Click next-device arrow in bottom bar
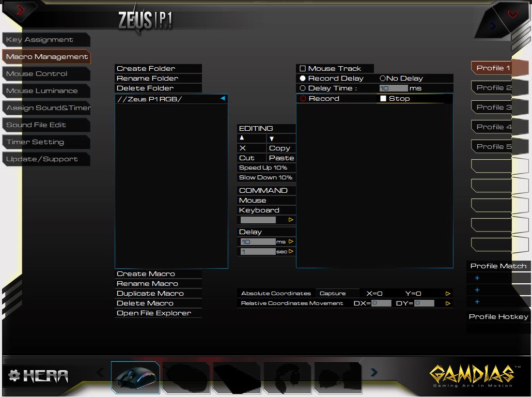This screenshot has height=397, width=532. [373, 372]
